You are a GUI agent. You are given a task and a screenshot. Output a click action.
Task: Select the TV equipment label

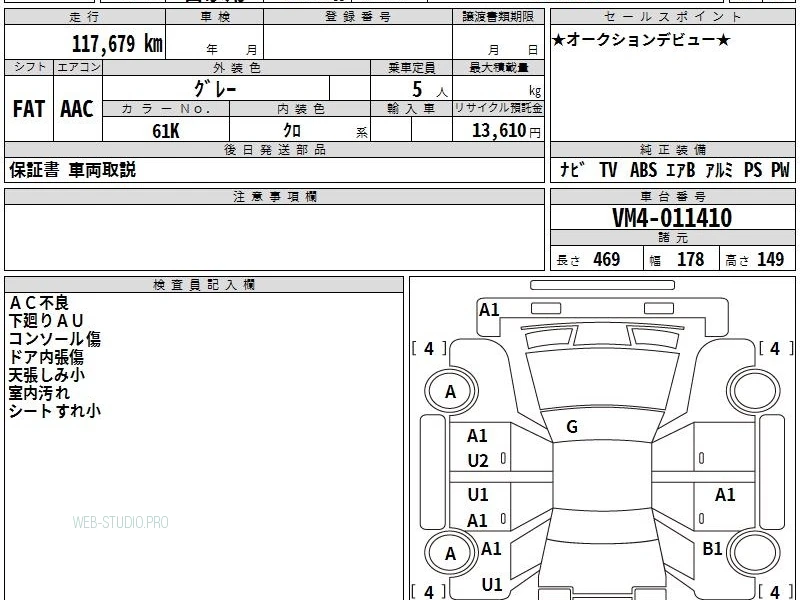[x=608, y=170]
